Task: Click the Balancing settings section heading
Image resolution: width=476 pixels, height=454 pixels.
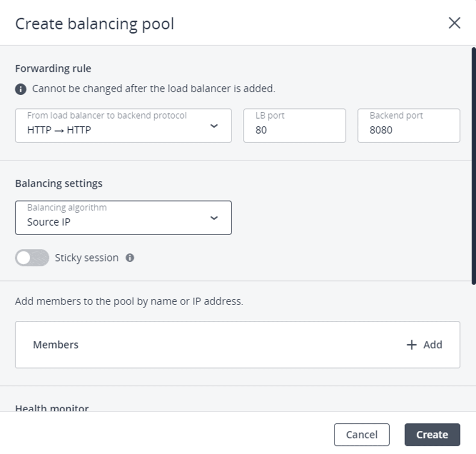Action: (x=59, y=183)
